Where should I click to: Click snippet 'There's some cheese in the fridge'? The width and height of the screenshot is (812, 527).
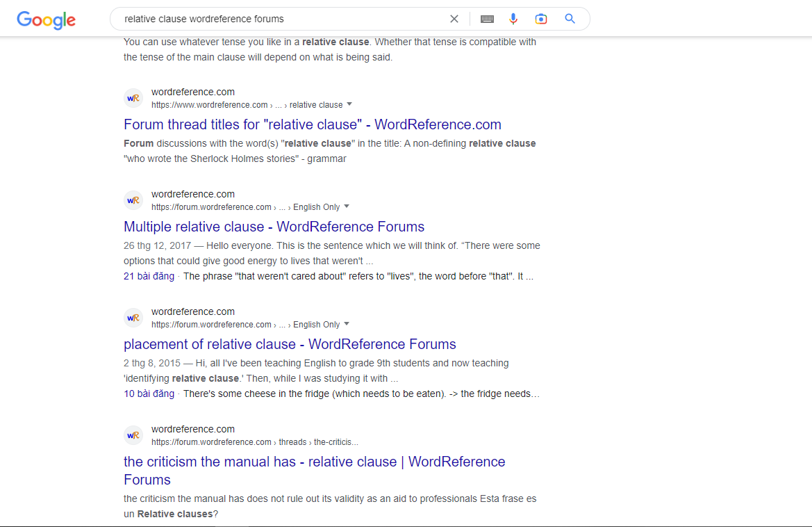(x=256, y=394)
